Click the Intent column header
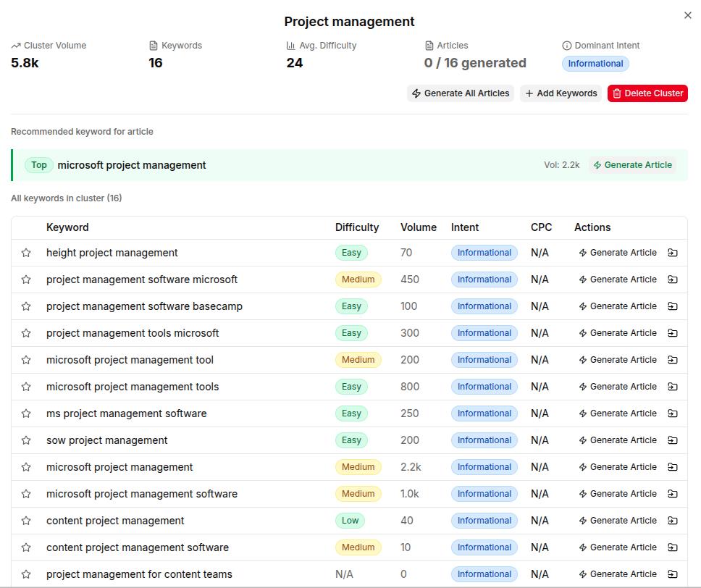 pyautogui.click(x=464, y=227)
